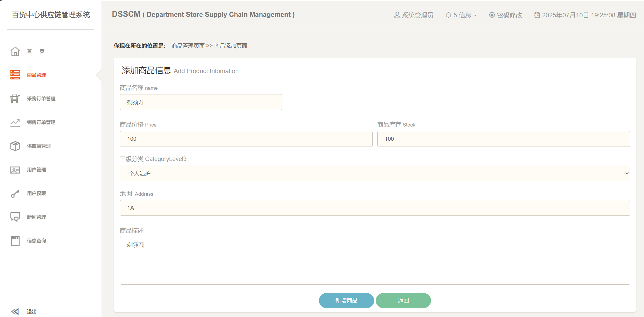The height and width of the screenshot is (317, 644).
Task: Click the product management list icon
Action: (x=15, y=75)
